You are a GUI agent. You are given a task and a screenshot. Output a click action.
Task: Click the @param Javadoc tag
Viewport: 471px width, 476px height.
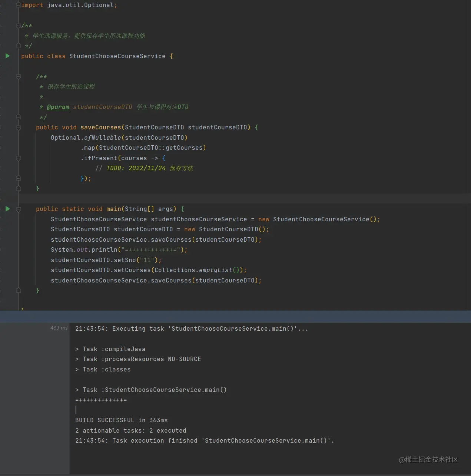[58, 107]
